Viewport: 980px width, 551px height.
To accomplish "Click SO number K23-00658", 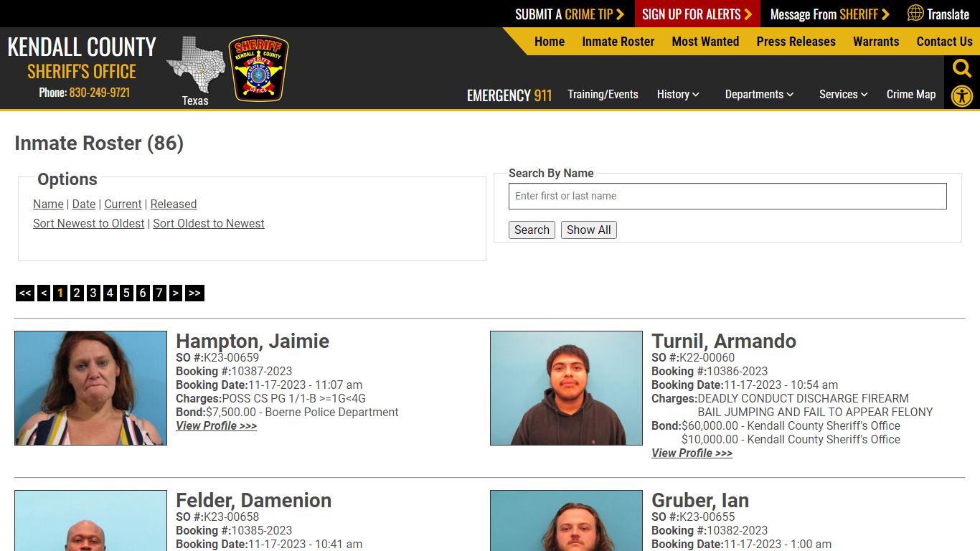I will tap(231, 517).
